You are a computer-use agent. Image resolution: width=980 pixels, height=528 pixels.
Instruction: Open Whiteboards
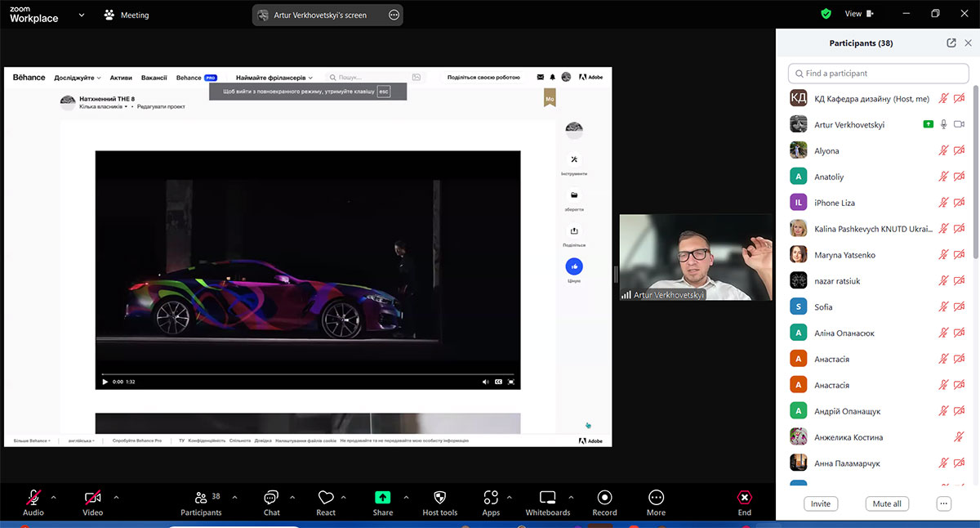point(548,501)
